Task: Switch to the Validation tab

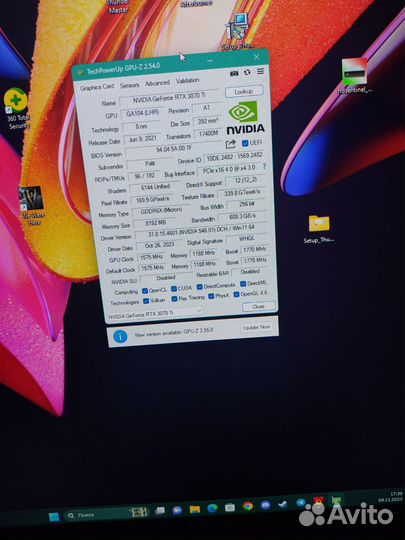Action: (187, 81)
